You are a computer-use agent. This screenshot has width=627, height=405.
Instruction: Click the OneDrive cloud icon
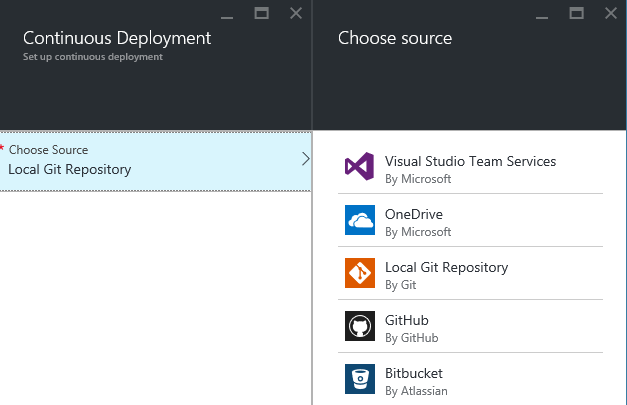click(x=359, y=220)
